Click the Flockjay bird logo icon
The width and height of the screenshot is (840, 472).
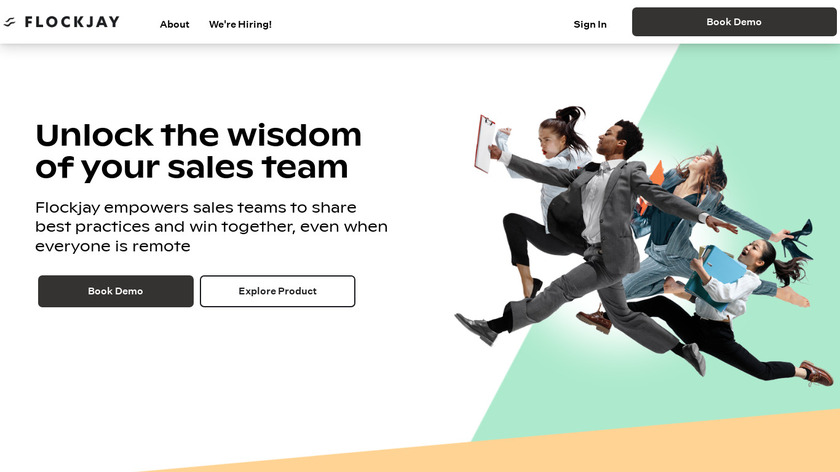(x=10, y=22)
